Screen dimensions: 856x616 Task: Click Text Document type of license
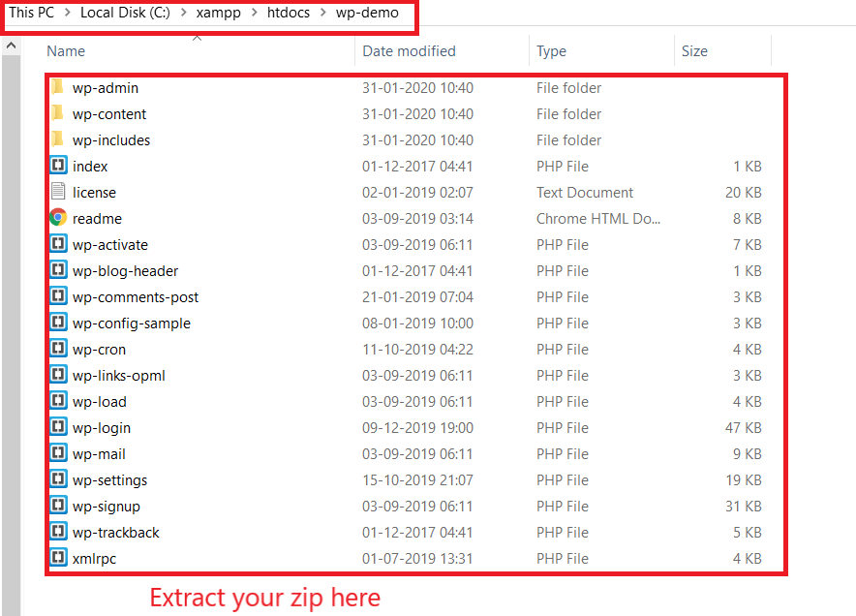(x=585, y=192)
